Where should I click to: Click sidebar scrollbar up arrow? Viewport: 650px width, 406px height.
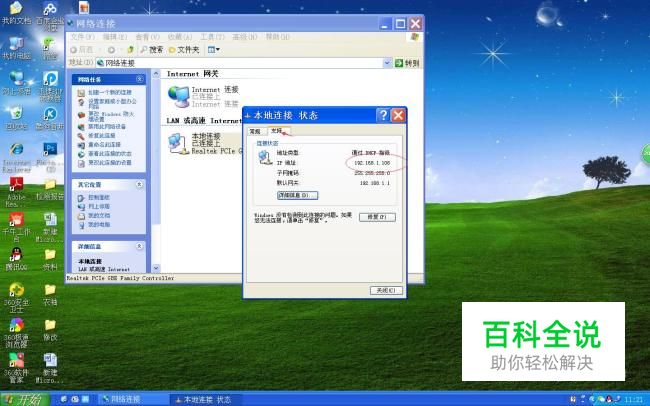pyautogui.click(x=156, y=74)
